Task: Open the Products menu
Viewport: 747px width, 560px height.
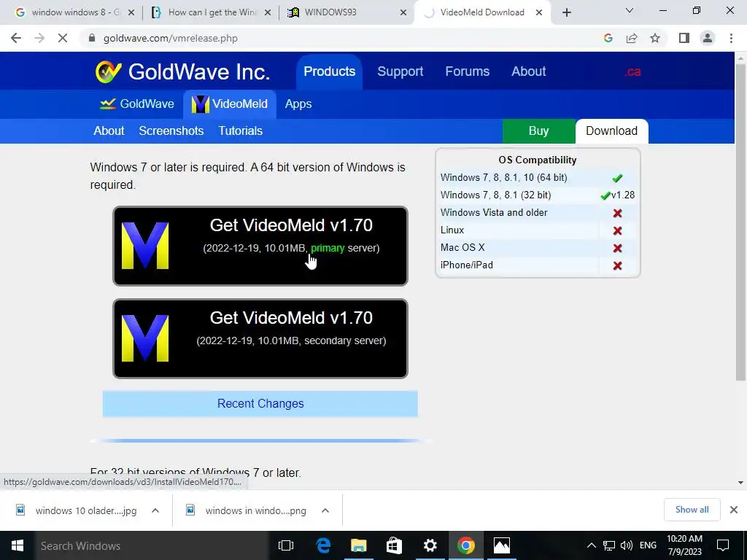Action: point(329,71)
